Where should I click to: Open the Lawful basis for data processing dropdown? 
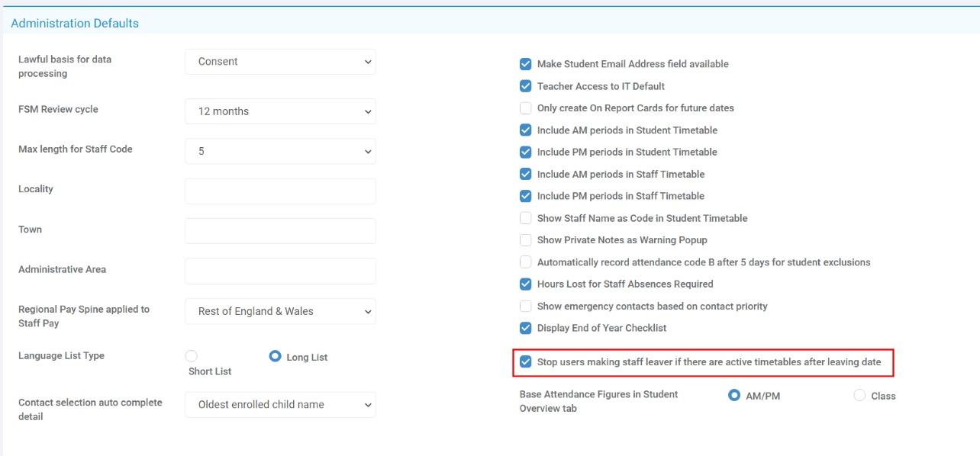(x=280, y=62)
